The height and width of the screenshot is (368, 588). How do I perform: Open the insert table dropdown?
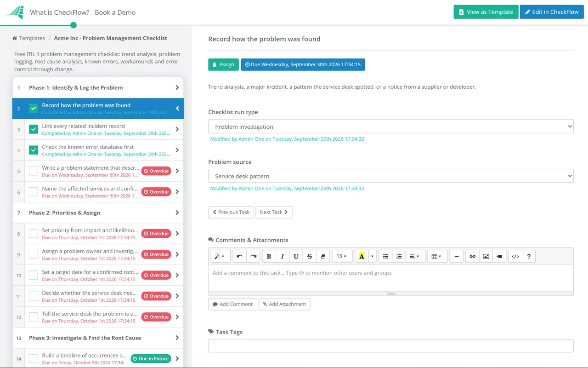tap(437, 256)
